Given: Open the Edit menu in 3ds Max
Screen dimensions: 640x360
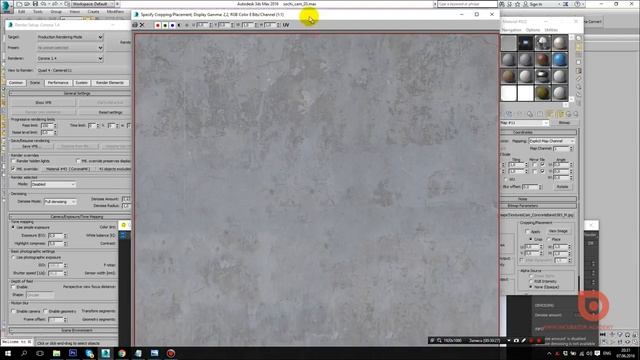Looking at the screenshot, I should pyautogui.click(x=22, y=11).
